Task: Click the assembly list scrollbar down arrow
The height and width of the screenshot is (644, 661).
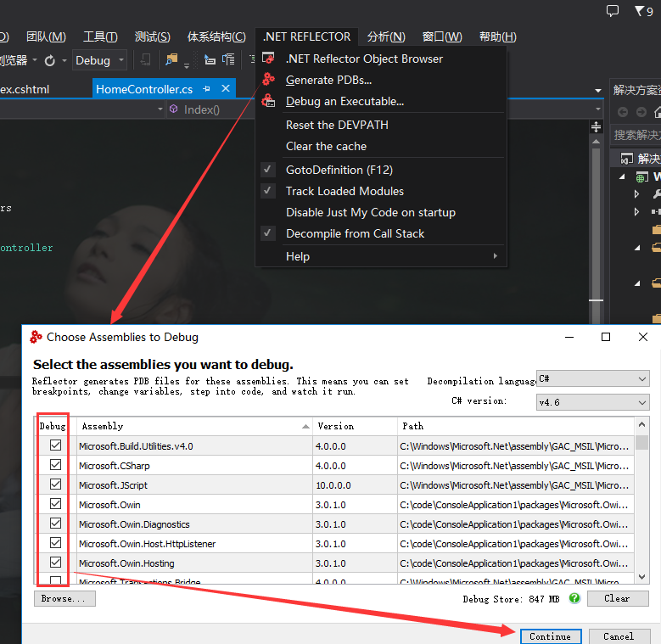Action: pos(641,577)
